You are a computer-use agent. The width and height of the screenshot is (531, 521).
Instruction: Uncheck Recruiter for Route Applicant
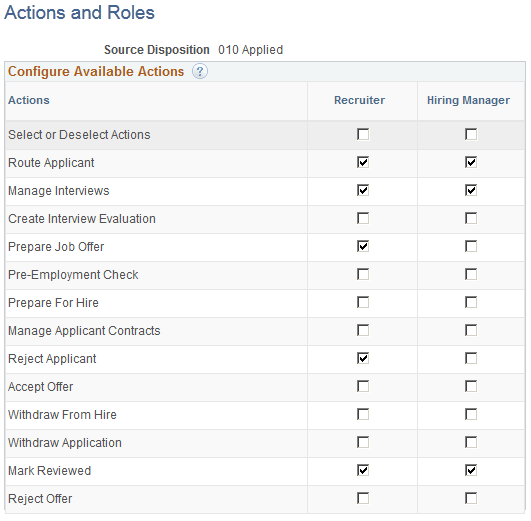pos(363,162)
